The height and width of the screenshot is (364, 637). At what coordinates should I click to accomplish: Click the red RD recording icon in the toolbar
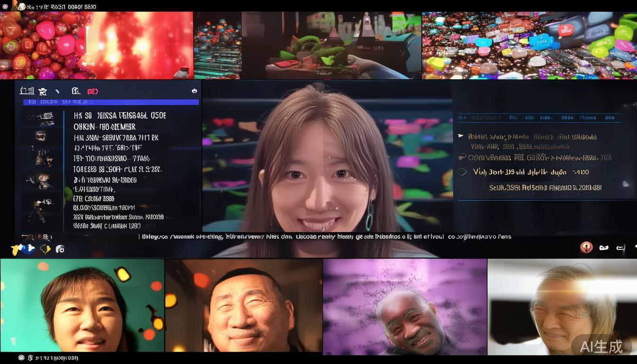(93, 91)
